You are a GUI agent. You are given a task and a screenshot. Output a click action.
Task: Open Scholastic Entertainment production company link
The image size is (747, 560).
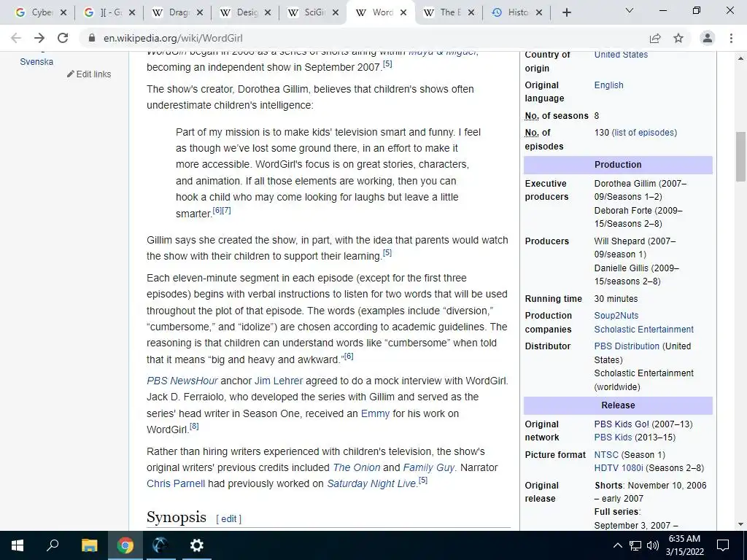coord(643,330)
